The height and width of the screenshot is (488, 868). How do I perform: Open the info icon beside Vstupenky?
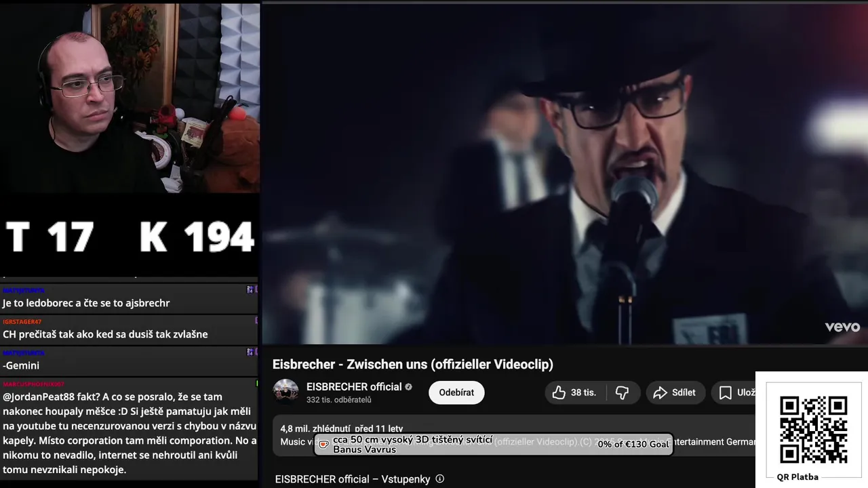(439, 479)
